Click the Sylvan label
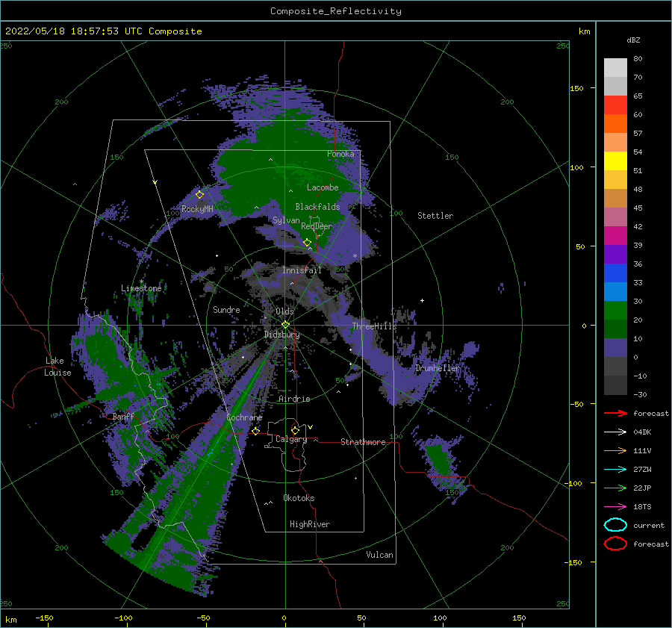The image size is (672, 628). [x=286, y=220]
